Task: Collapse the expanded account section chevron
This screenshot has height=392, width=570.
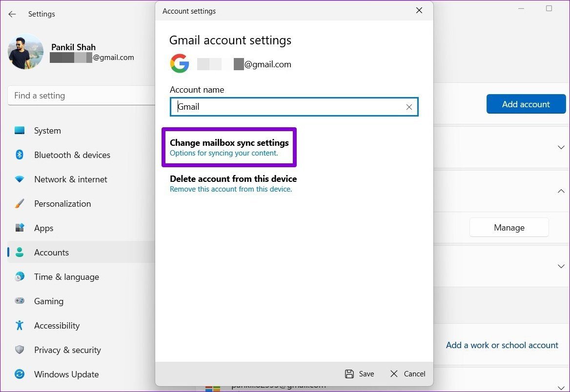Action: tap(561, 191)
